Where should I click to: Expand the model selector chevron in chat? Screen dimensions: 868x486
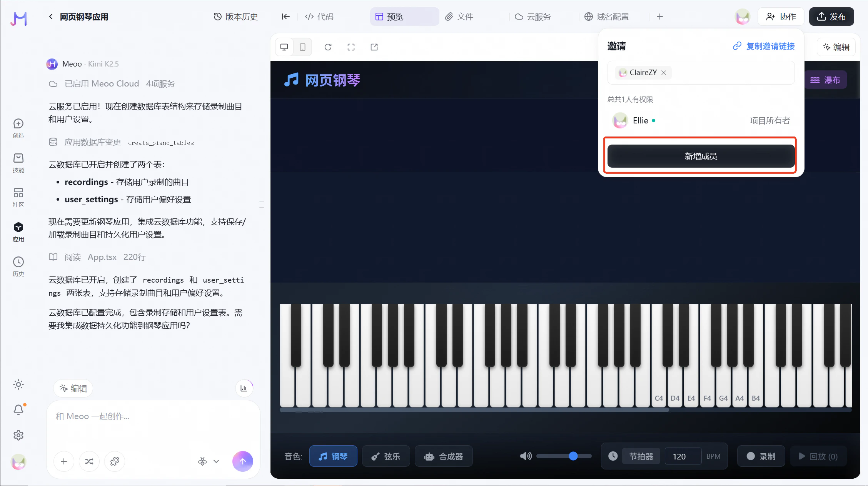coord(216,461)
